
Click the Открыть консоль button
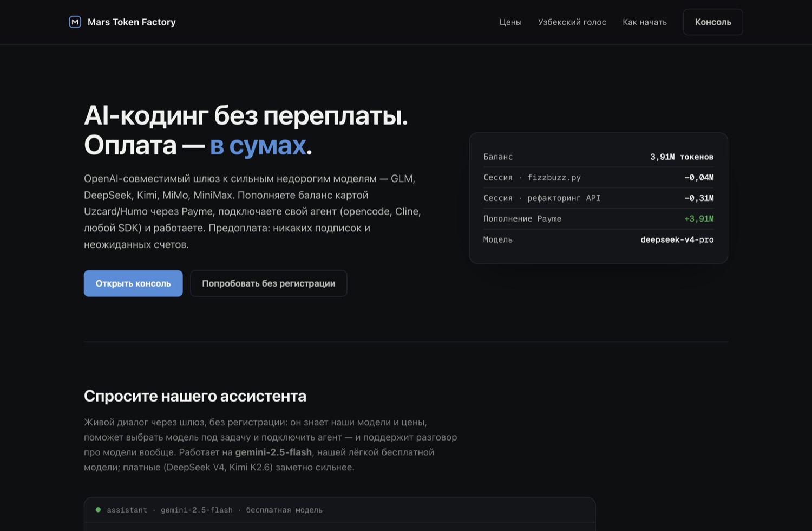pyautogui.click(x=133, y=283)
